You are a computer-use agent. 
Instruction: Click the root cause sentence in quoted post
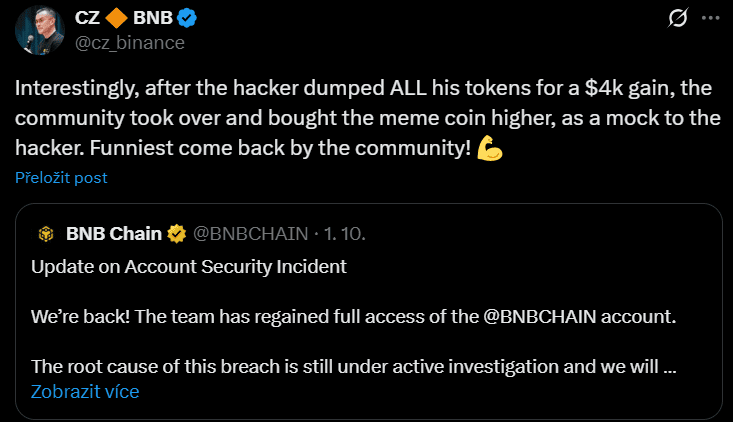(x=340, y=366)
